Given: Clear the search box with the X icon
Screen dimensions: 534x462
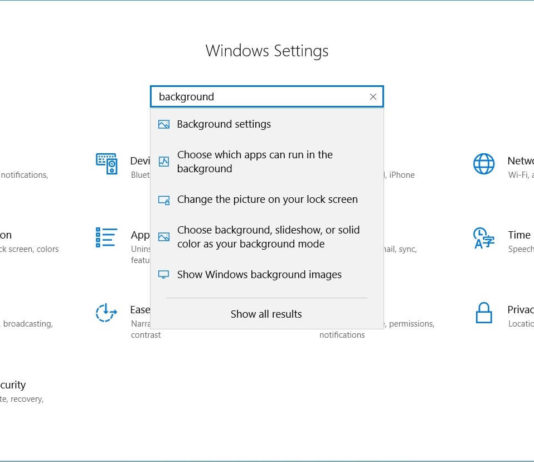Looking at the screenshot, I should coord(373,97).
